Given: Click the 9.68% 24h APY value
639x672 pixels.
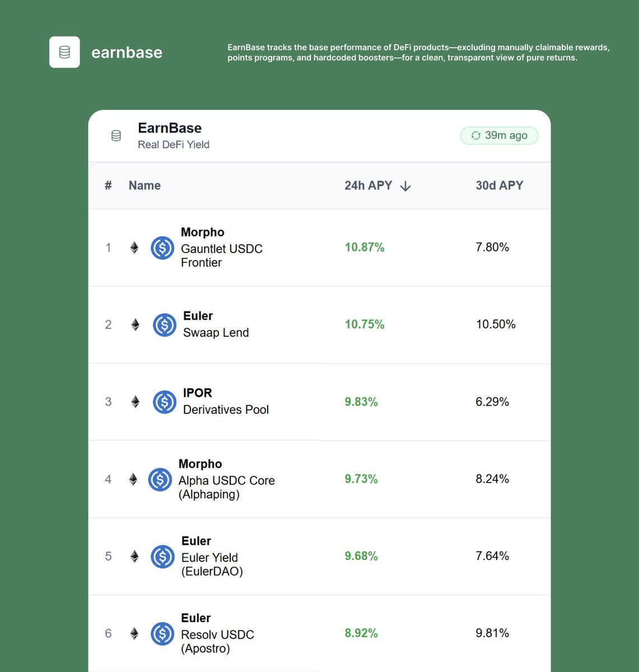Looking at the screenshot, I should [x=361, y=556].
